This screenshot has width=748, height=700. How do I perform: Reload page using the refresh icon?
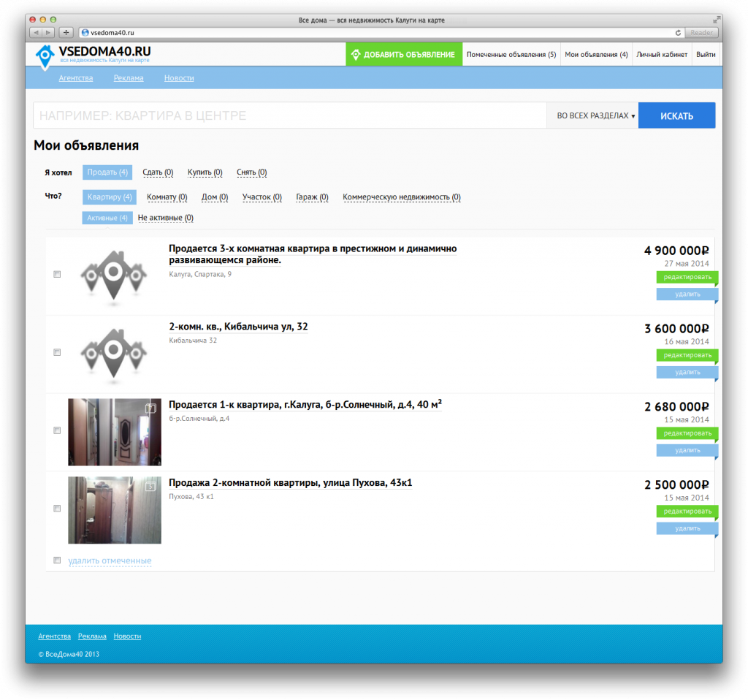point(678,32)
